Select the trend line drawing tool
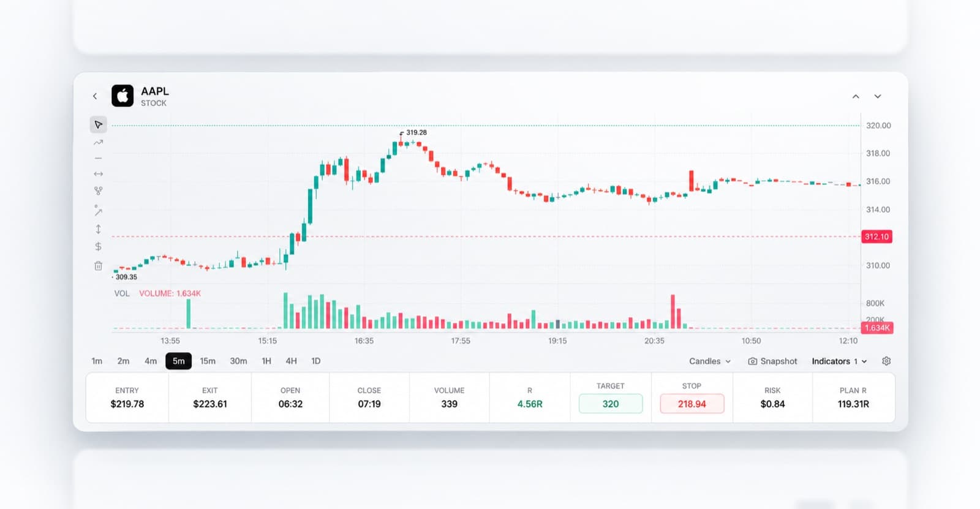Image resolution: width=980 pixels, height=509 pixels. pyautogui.click(x=98, y=142)
